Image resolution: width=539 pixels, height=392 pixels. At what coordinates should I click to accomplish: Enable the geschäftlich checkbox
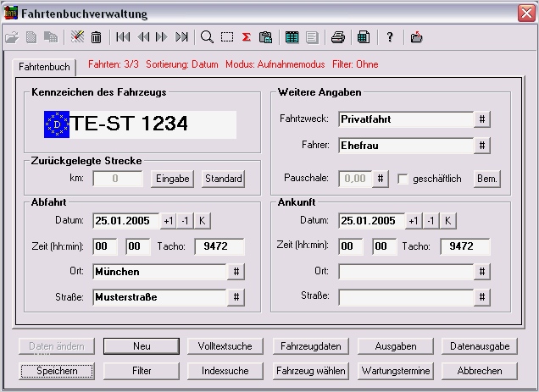[x=403, y=179]
